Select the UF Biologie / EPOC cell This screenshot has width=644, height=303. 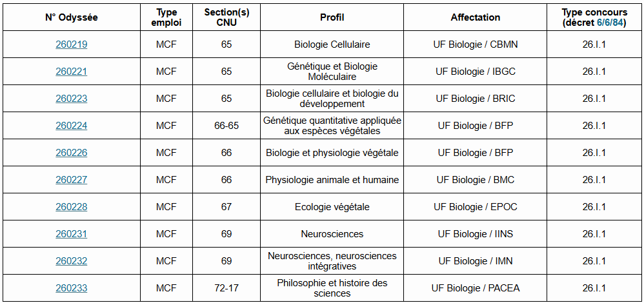pyautogui.click(x=475, y=207)
